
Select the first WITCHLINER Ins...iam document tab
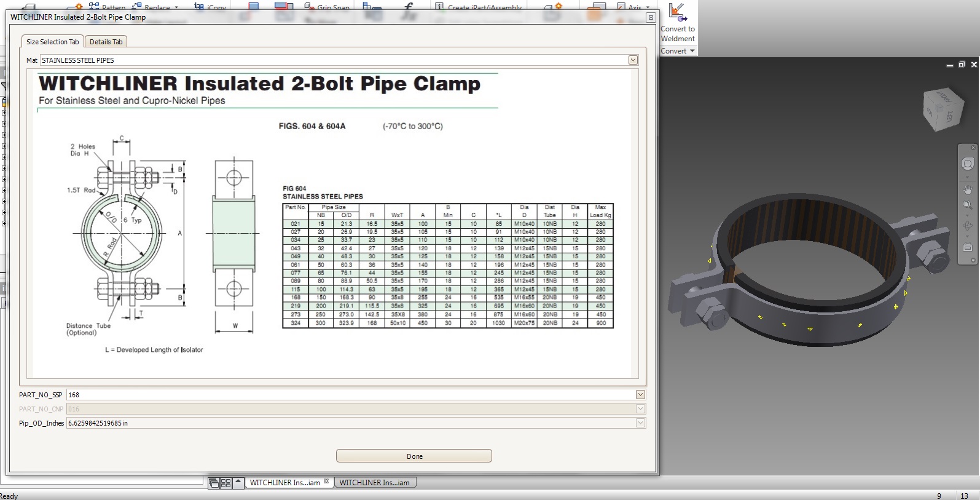pyautogui.click(x=284, y=483)
